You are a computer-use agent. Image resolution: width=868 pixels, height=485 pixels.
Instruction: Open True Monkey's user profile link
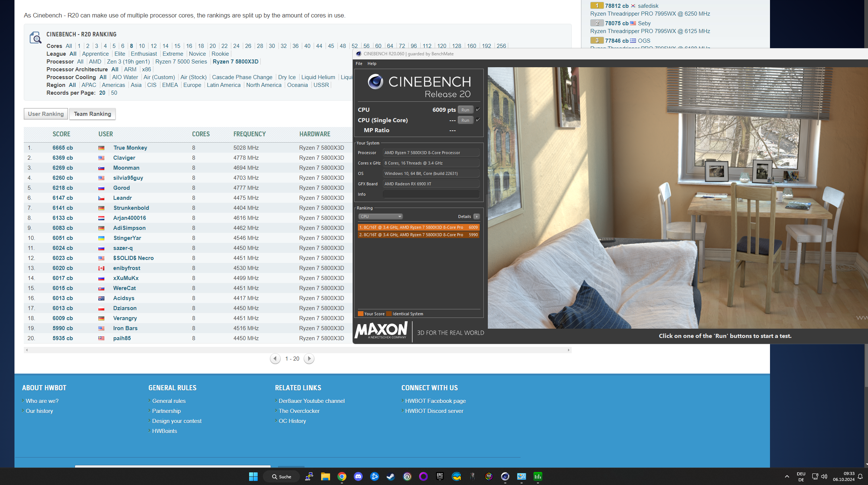click(x=130, y=148)
